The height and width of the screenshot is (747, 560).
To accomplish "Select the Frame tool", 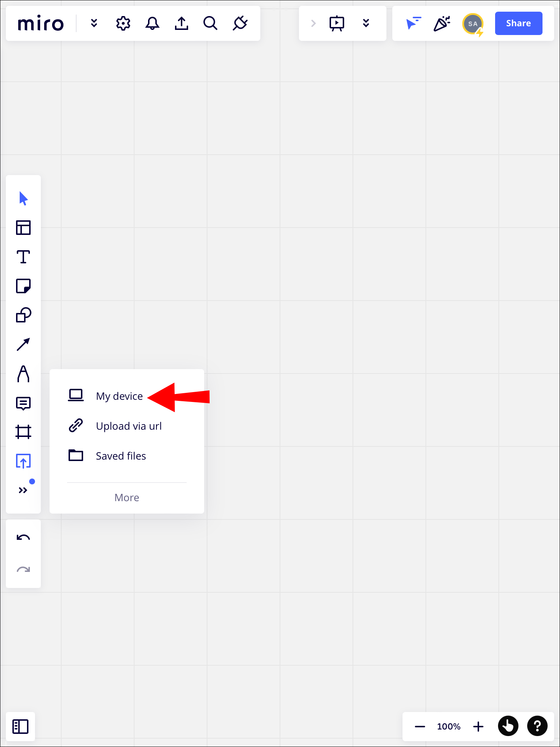I will point(23,432).
